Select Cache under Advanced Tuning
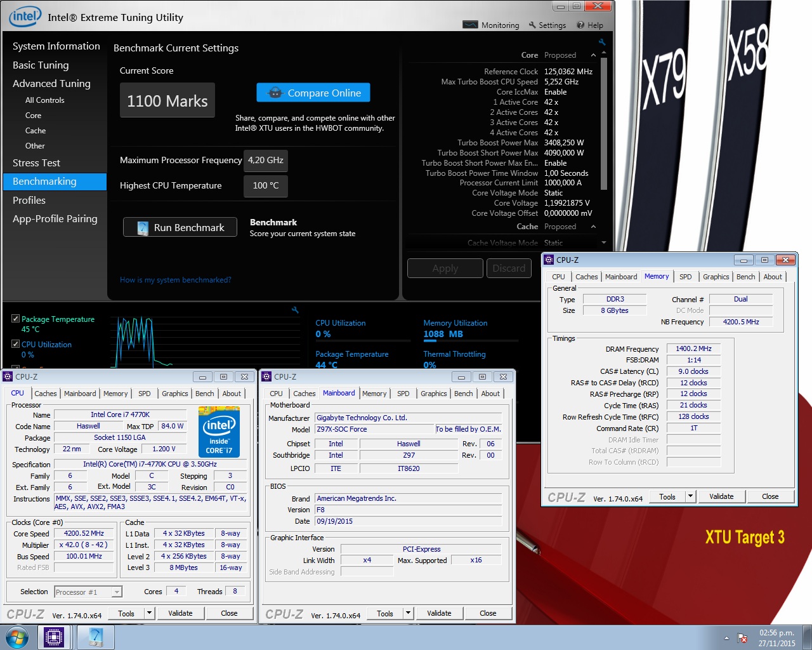Screen dimensions: 812x650 pos(36,131)
